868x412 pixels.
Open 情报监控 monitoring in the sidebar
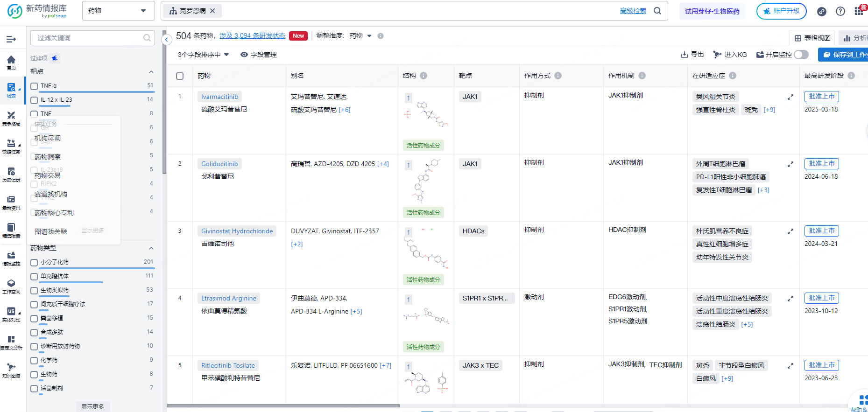pyautogui.click(x=11, y=258)
